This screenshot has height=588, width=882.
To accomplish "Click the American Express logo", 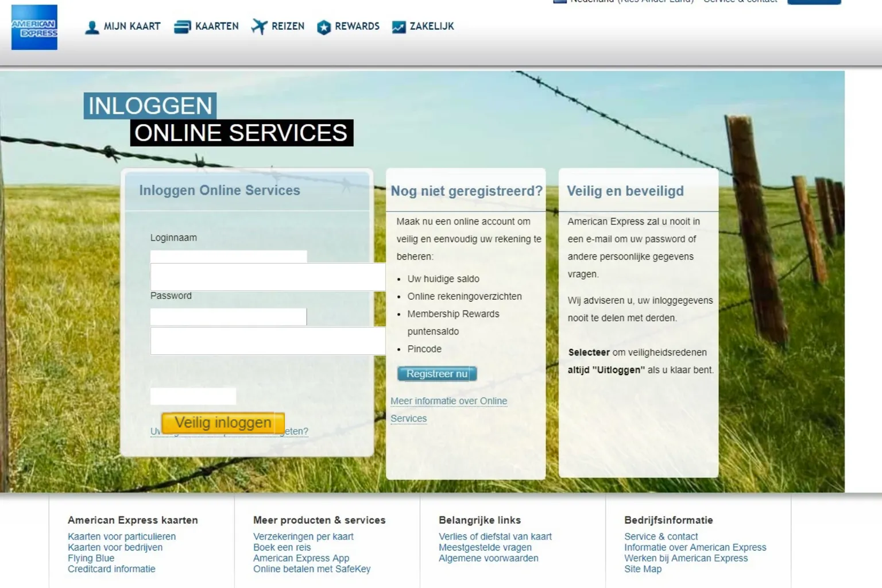I will [34, 27].
